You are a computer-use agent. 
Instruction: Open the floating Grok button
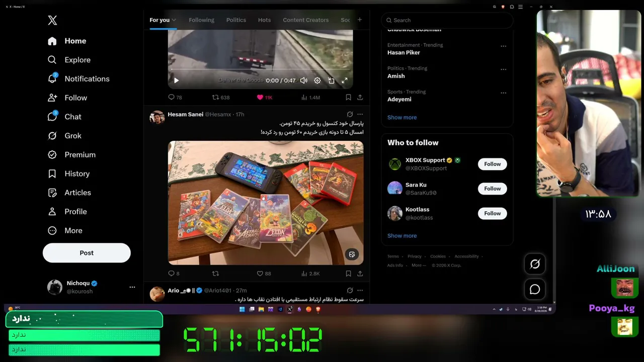[x=535, y=264]
